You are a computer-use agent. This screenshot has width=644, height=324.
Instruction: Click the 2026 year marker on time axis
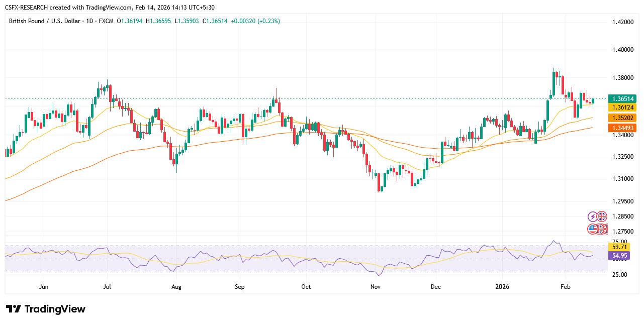[502, 287]
